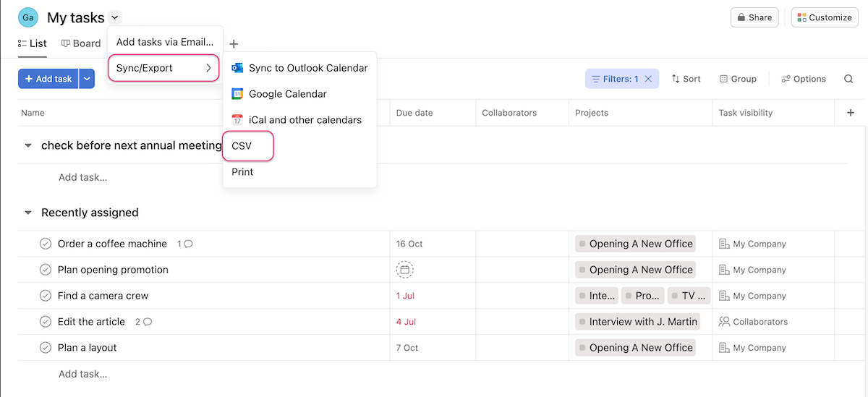Screen dimensions: 868x397
Task: Click Add task under annual meeting section
Action: [82, 177]
